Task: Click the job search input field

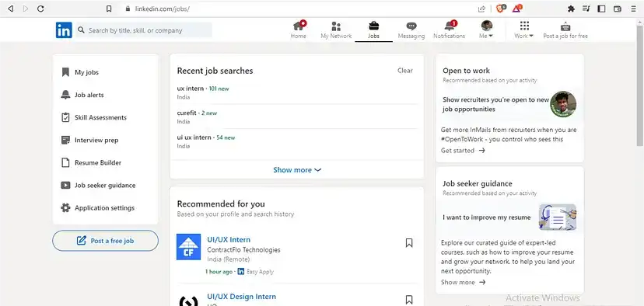Action: click(144, 30)
